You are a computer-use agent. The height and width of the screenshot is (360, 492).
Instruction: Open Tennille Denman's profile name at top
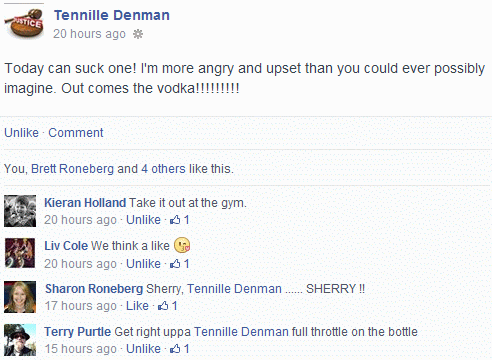[x=112, y=15]
